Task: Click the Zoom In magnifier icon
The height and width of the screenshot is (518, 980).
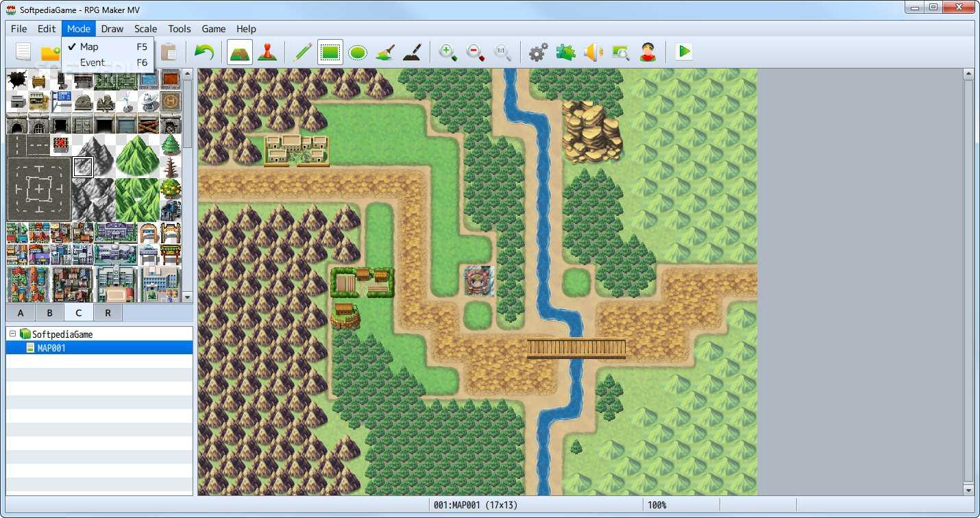Action: (x=448, y=52)
